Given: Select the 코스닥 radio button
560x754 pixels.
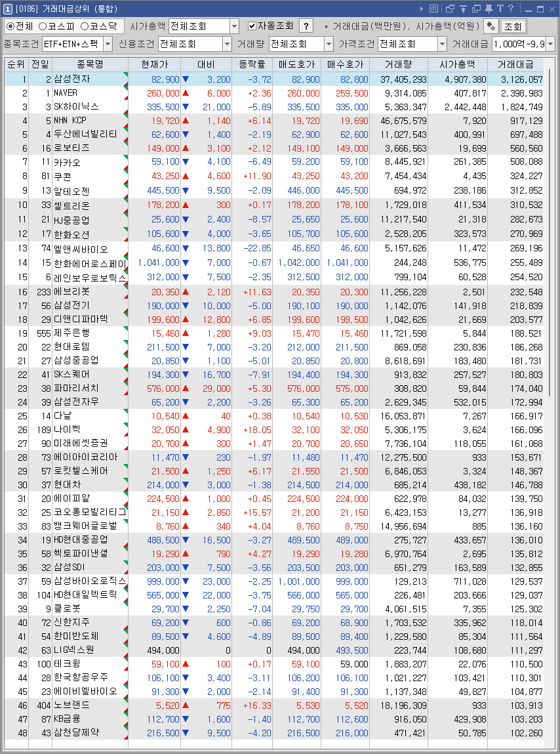Looking at the screenshot, I should [85, 26].
